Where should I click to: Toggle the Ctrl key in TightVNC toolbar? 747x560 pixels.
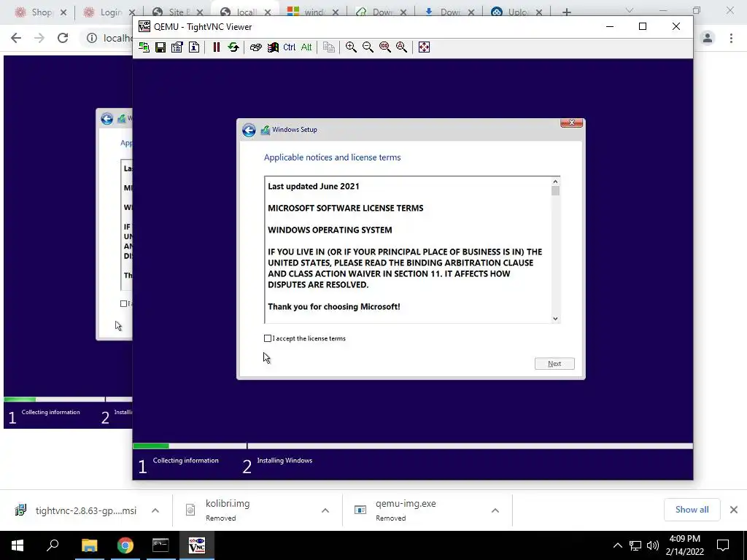[x=289, y=47]
